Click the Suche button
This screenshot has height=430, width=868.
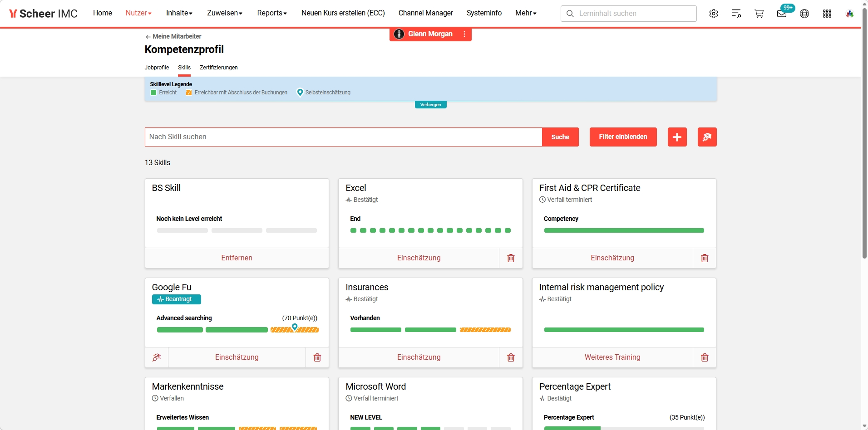click(x=560, y=137)
